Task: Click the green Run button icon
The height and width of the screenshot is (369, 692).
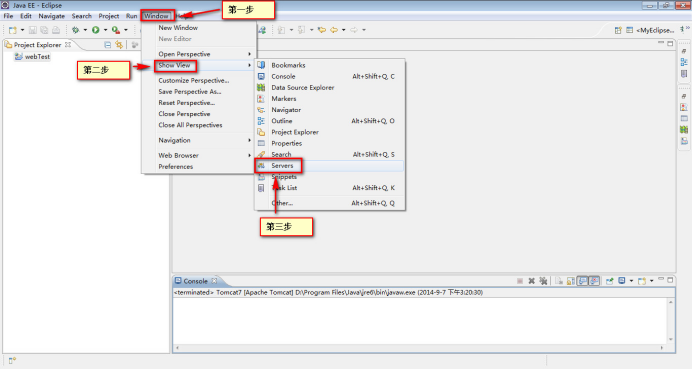Action: [96, 30]
